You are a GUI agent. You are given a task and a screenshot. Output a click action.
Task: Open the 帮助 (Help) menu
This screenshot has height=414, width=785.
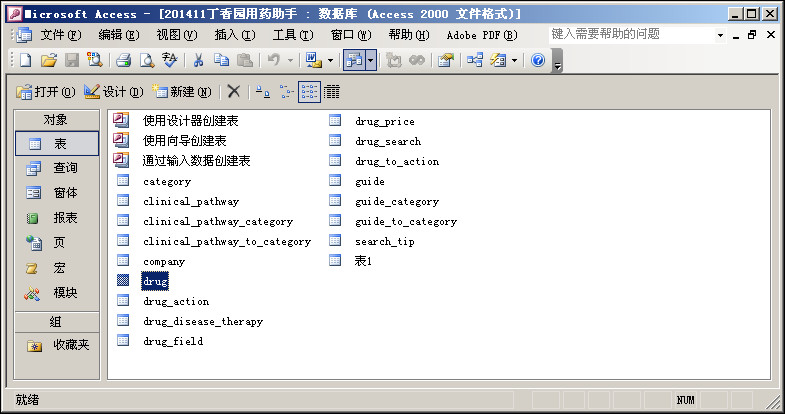[409, 35]
